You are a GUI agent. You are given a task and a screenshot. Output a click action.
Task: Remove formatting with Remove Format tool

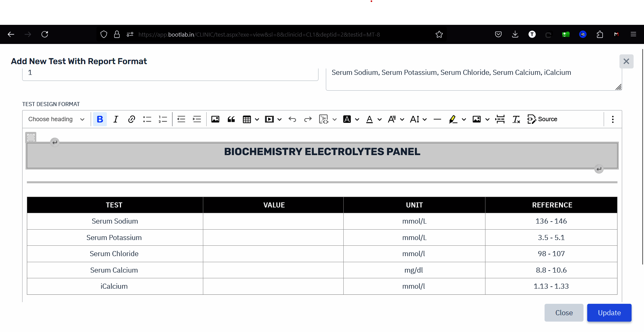tap(516, 119)
